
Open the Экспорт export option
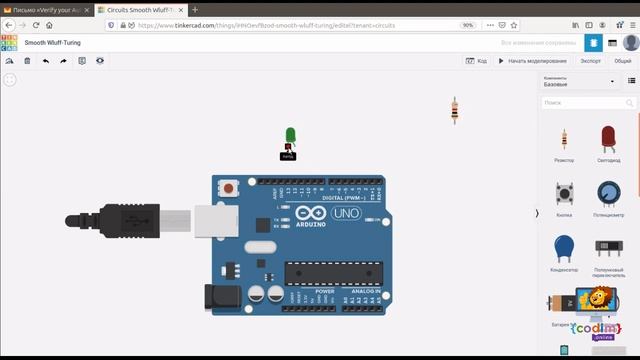[590, 61]
